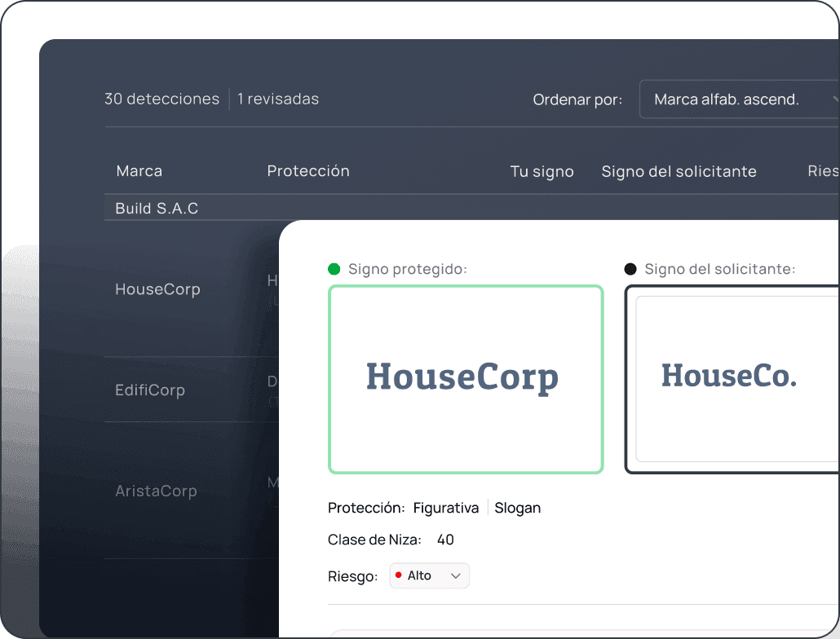Click the 30 detecciones counter

coord(161,99)
